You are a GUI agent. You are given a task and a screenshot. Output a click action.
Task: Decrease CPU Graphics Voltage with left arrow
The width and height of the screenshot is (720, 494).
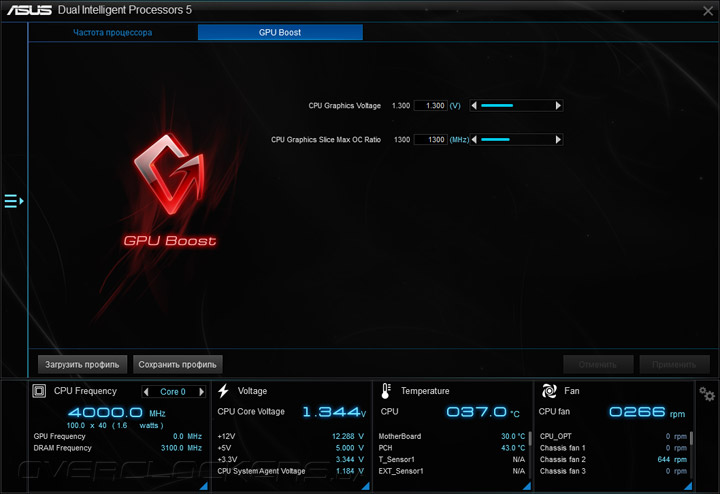click(474, 106)
